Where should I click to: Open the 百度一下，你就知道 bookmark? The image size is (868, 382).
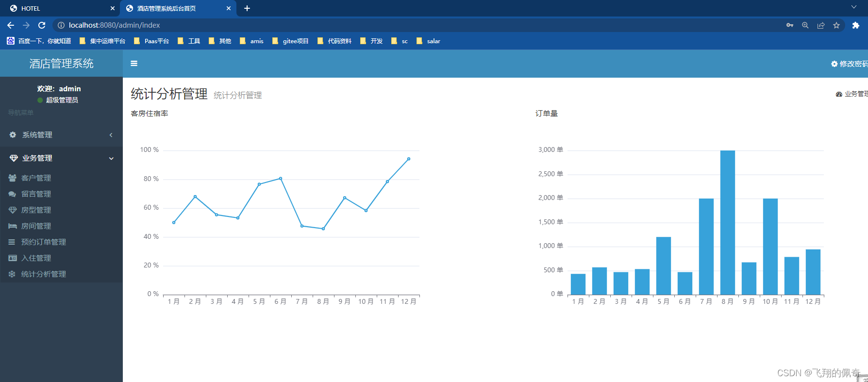[x=39, y=41]
